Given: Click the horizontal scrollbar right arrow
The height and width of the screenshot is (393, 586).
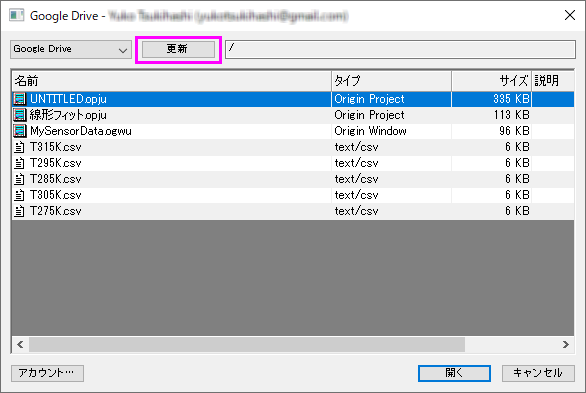Looking at the screenshot, I should [x=566, y=344].
